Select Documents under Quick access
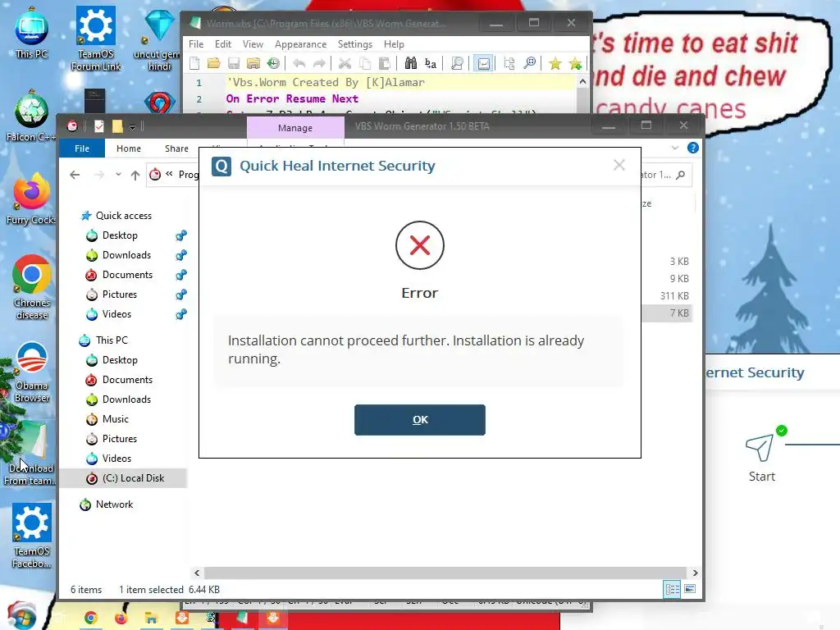This screenshot has height=630, width=840. (x=127, y=275)
